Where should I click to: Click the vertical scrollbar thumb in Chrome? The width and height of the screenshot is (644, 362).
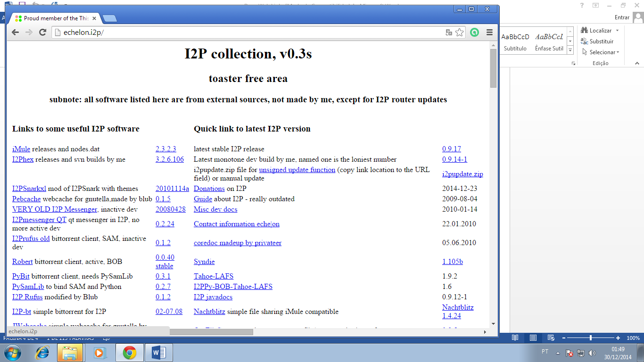[493, 68]
